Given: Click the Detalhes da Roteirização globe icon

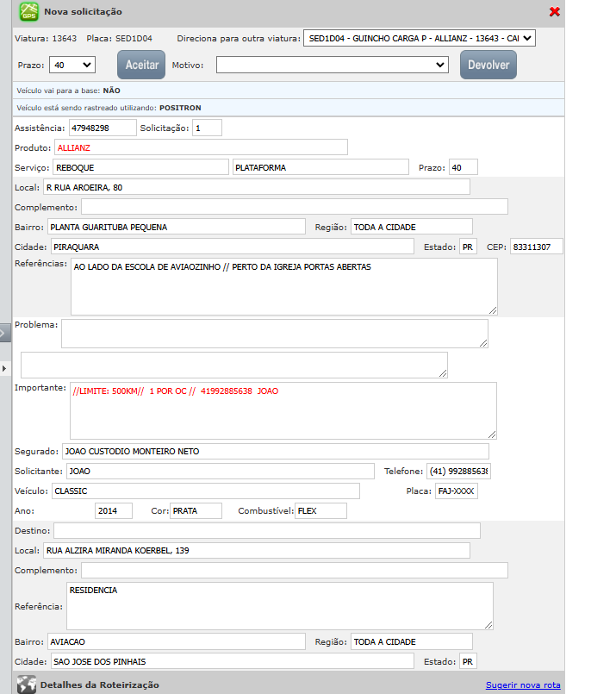Looking at the screenshot, I should point(27,685).
